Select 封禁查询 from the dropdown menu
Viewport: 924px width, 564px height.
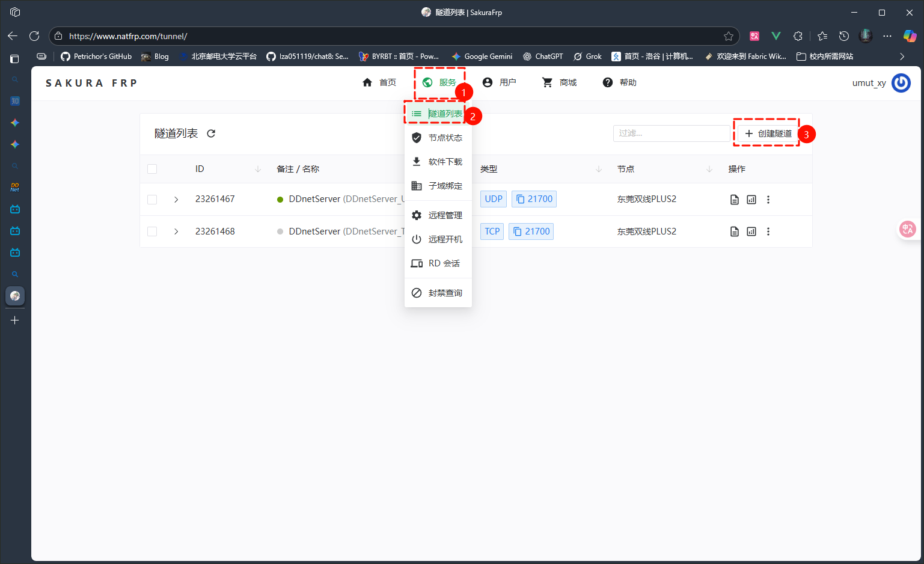point(438,293)
